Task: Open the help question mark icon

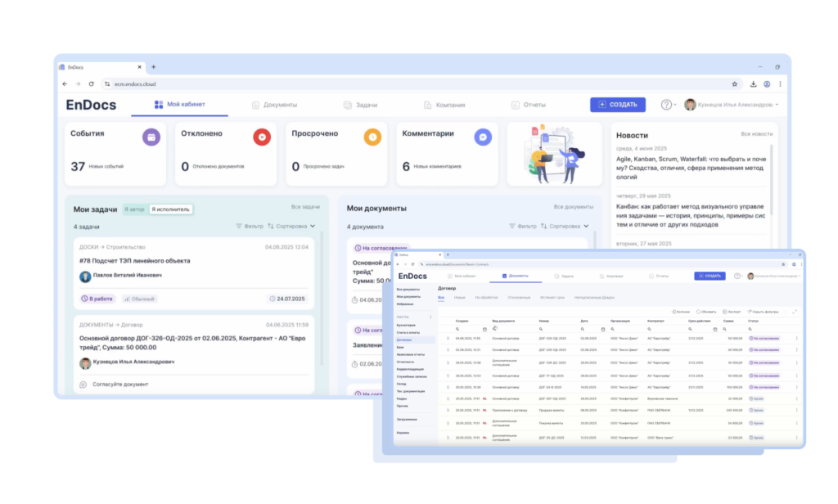Action: (x=666, y=105)
